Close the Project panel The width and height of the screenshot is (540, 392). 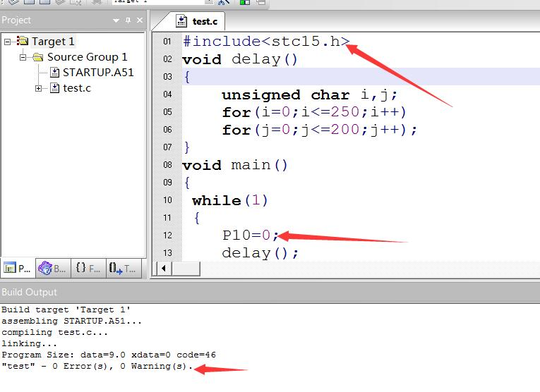140,20
